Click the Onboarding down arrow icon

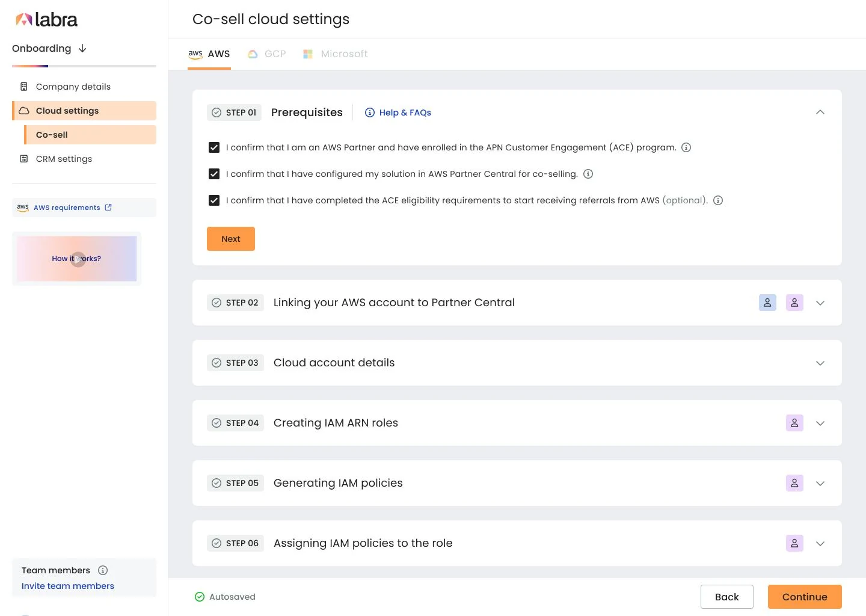(82, 48)
